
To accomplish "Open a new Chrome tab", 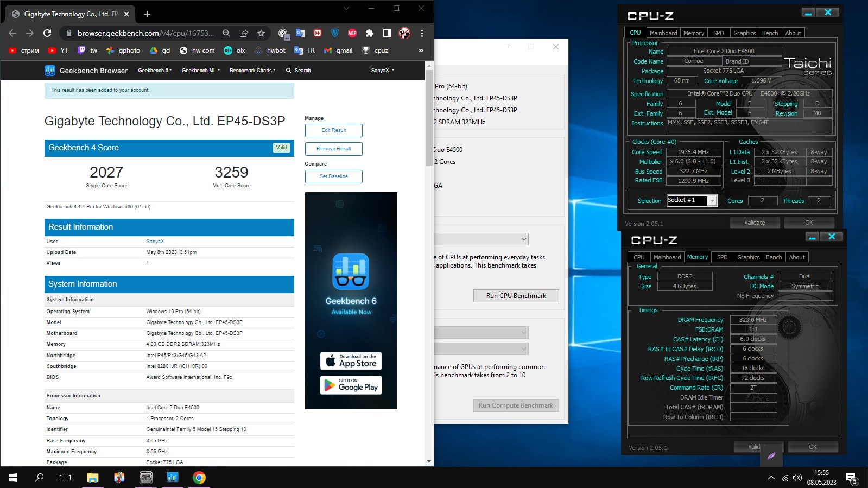I will 147,14.
